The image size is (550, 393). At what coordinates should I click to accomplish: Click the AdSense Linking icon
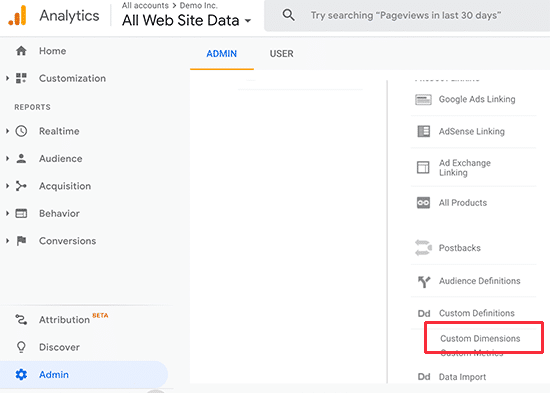[x=423, y=131]
